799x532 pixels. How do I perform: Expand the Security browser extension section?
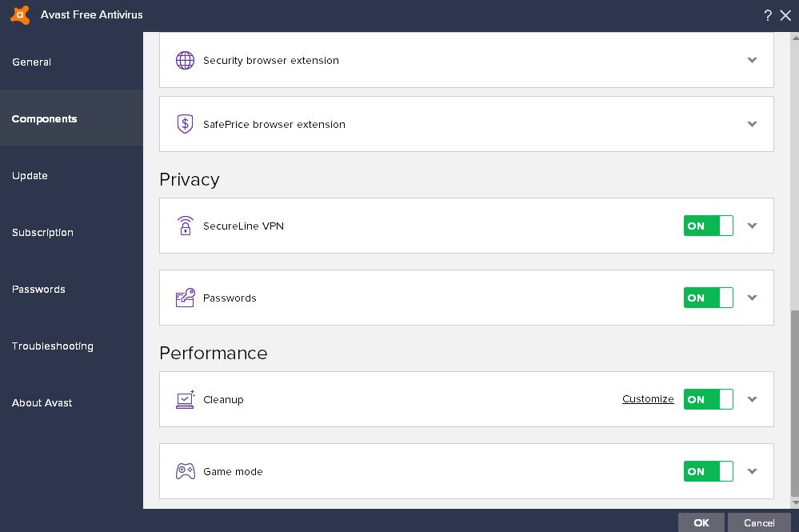pyautogui.click(x=752, y=60)
